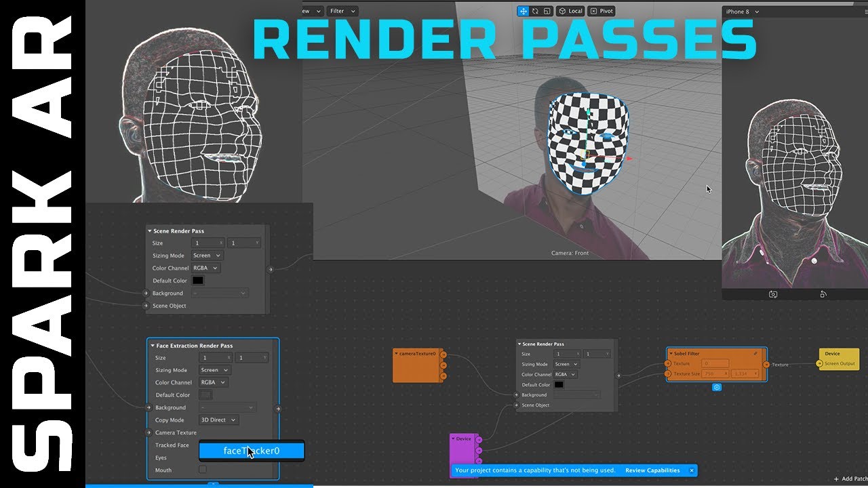The image size is (868, 488).
Task: Click Size Y field in Face Extraction node
Action: [x=252, y=357]
